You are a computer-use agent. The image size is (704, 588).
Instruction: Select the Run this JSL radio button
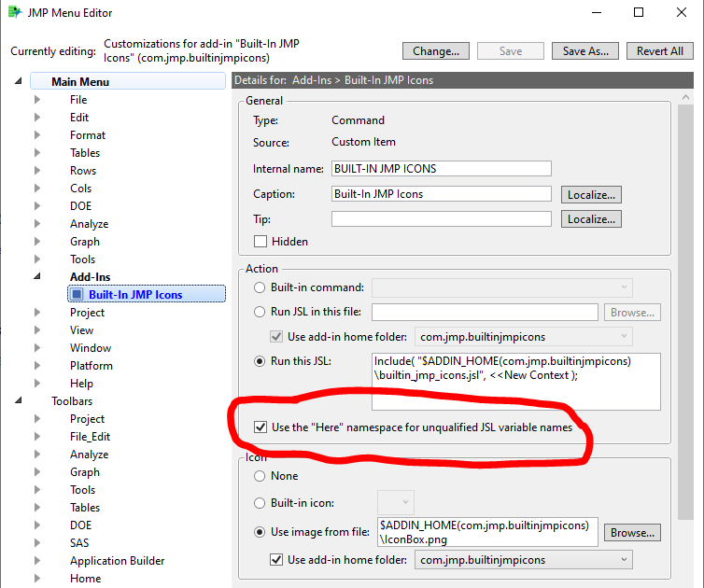(x=260, y=361)
